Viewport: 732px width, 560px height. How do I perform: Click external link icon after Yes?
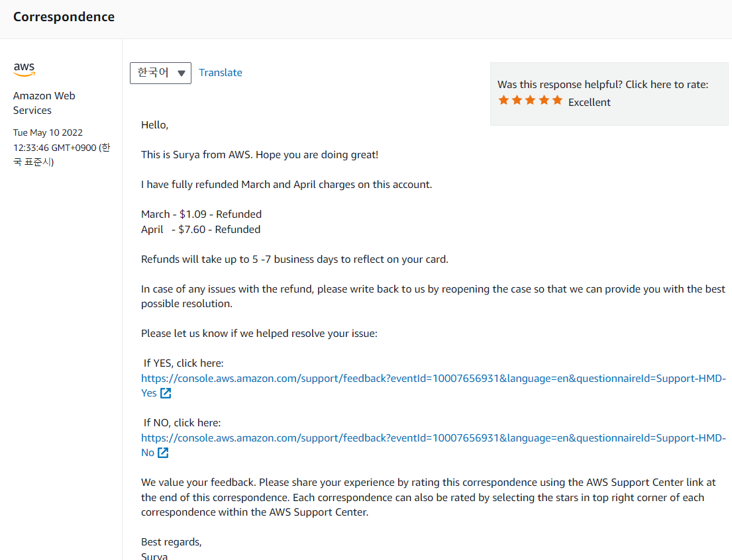(166, 393)
